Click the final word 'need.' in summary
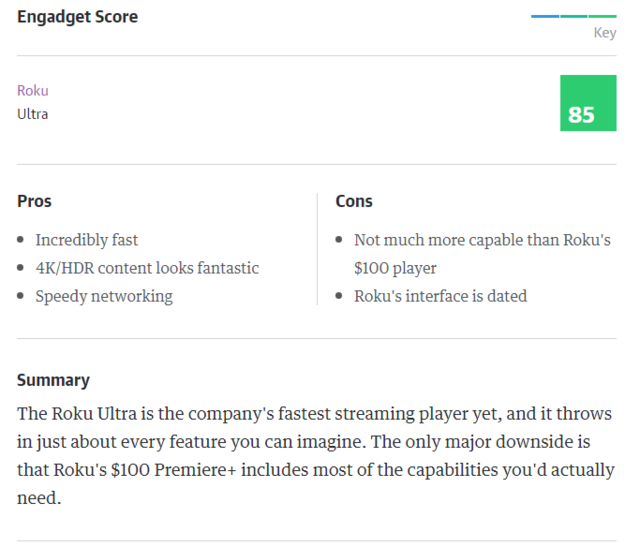The height and width of the screenshot is (547, 640). (39, 498)
